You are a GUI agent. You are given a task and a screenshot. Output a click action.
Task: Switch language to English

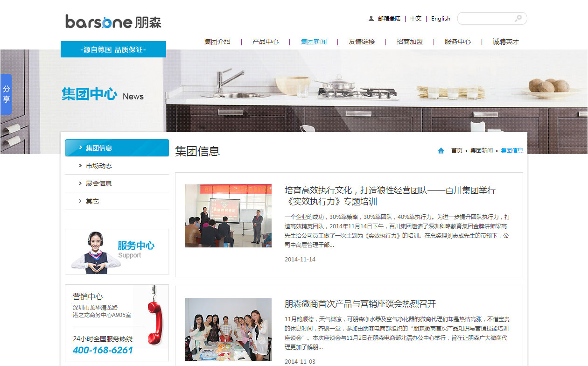pyautogui.click(x=441, y=19)
